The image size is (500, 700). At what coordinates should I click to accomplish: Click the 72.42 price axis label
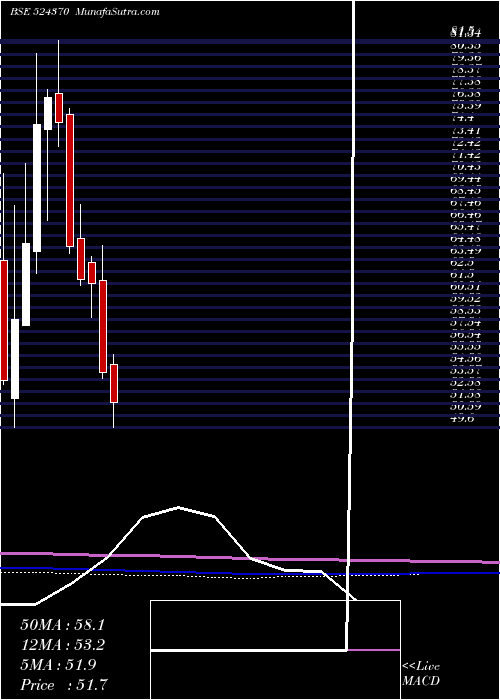tap(465, 143)
